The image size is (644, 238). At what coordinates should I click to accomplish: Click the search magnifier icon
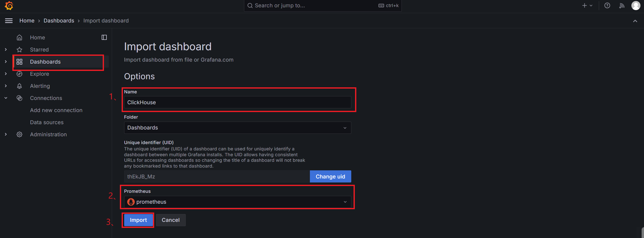pos(250,6)
